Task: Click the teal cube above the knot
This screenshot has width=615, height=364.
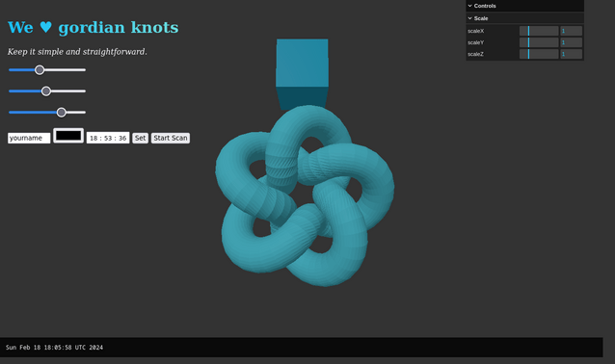Action: [x=302, y=72]
